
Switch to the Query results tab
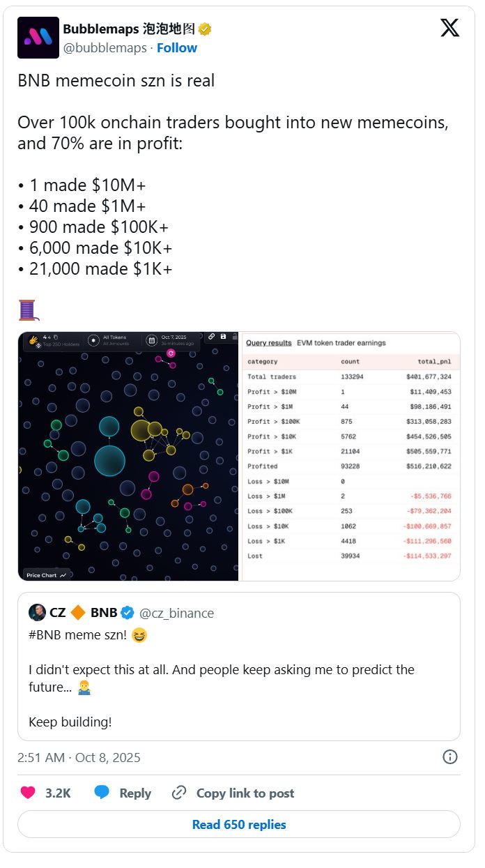tap(268, 343)
